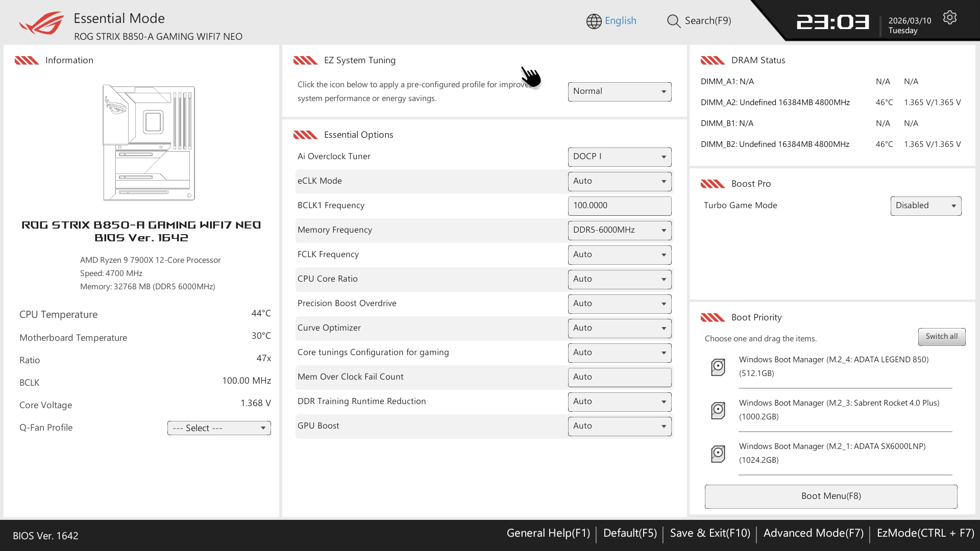
Task: Select ADATA LEGEND 850 boot drive icon
Action: pos(718,367)
